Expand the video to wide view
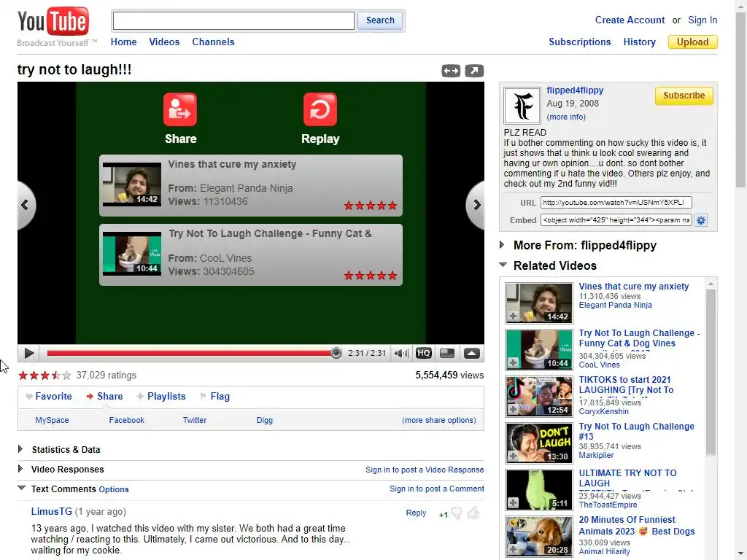Image resolution: width=747 pixels, height=560 pixels. (451, 71)
